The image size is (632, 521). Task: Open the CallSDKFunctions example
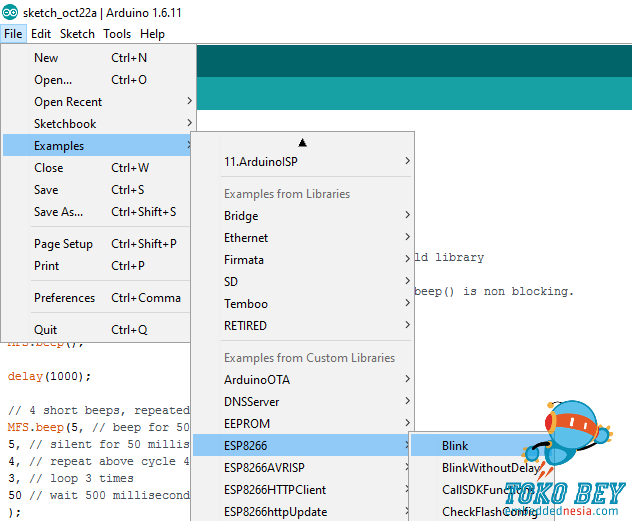[x=482, y=490]
